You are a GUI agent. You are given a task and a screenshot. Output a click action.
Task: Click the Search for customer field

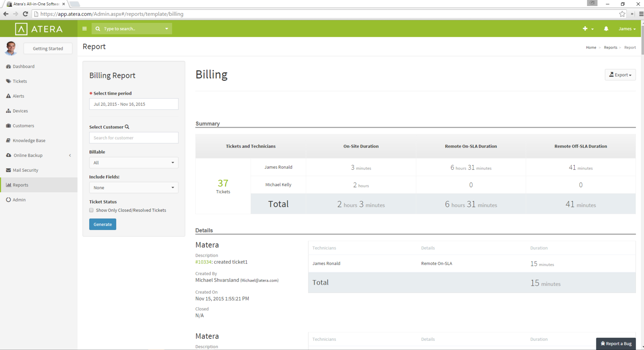(x=134, y=138)
